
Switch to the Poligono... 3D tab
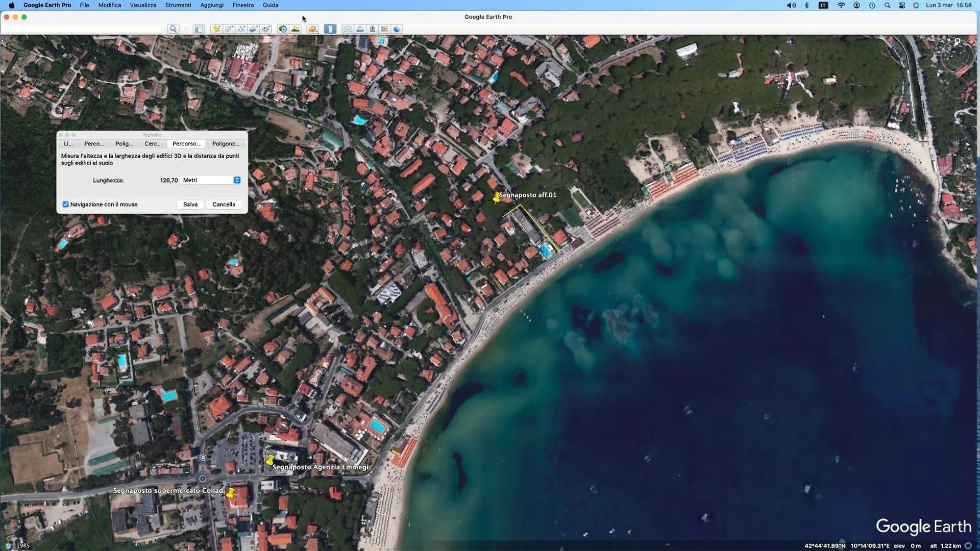tap(226, 144)
